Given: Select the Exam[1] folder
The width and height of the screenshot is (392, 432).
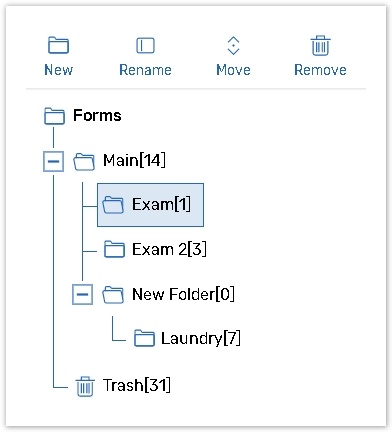Looking at the screenshot, I should pyautogui.click(x=150, y=205).
